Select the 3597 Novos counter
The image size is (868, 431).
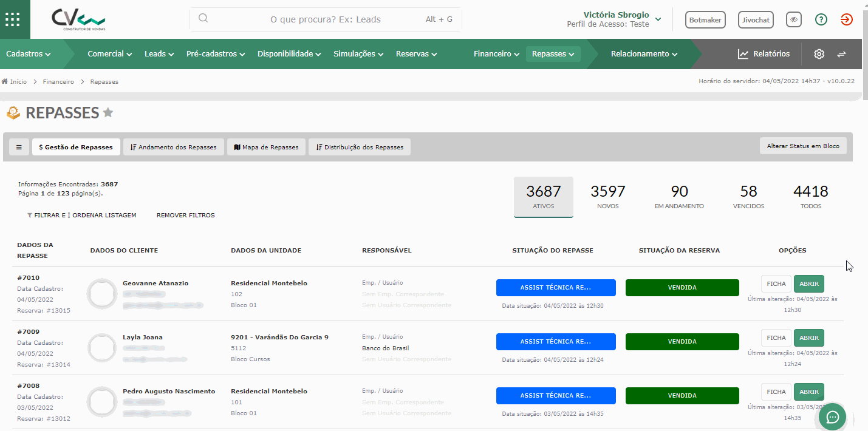[608, 197]
